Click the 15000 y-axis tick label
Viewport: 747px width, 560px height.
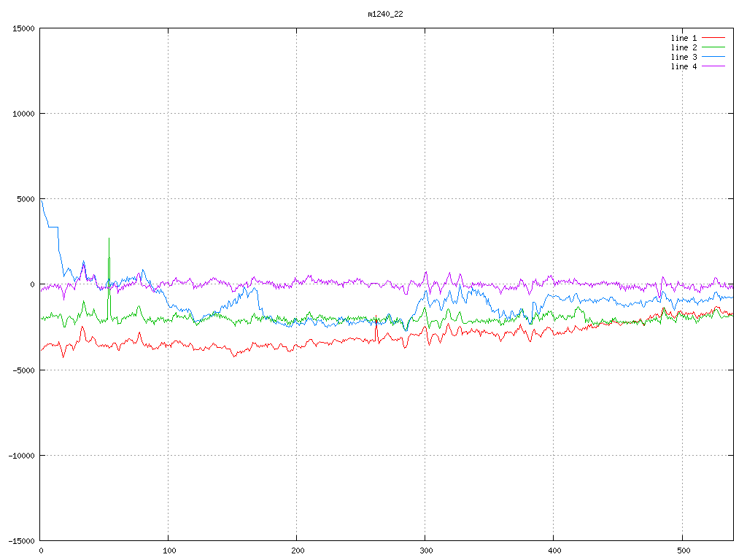[23, 28]
